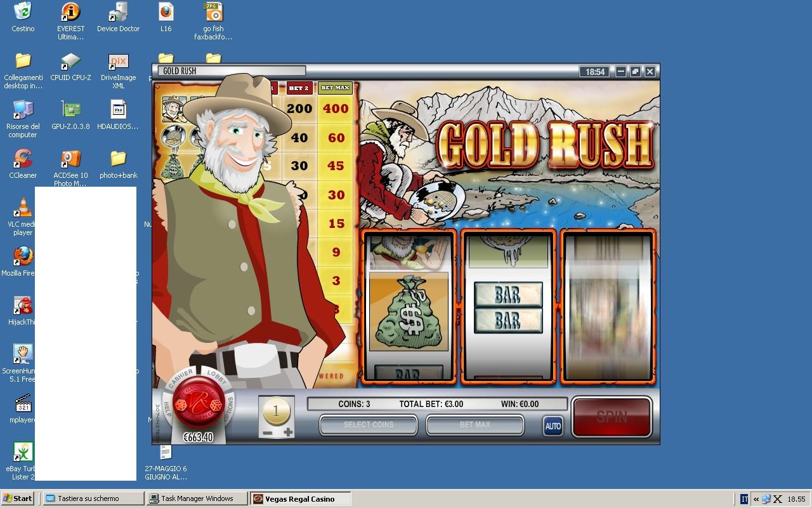Viewport: 812px width, 508px height.
Task: Click the €663.40 balance display
Action: click(198, 438)
